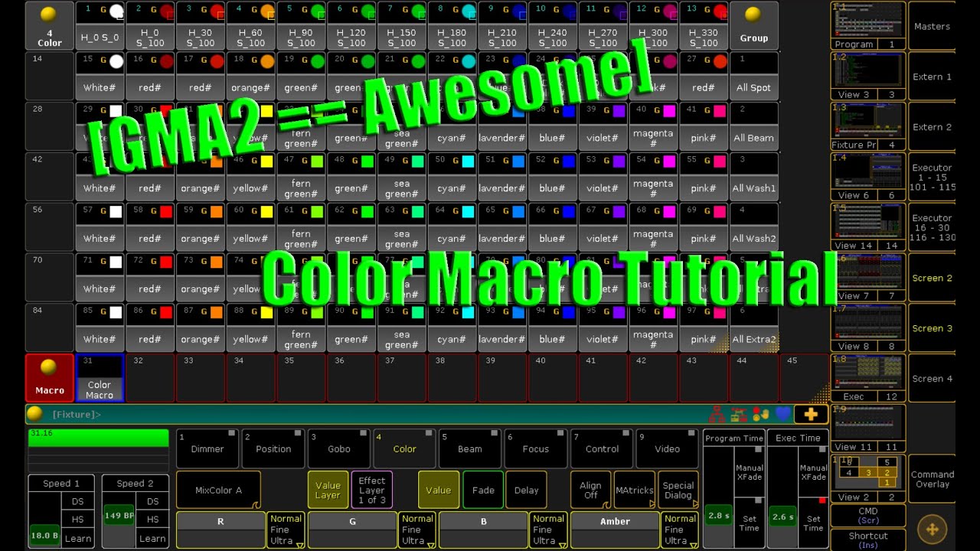Select color preset 2 H_0 S_100
This screenshot has height=551, width=980.
(150, 25)
